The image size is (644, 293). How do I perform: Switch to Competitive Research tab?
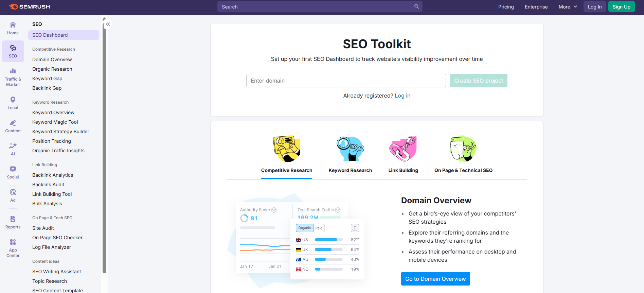(x=287, y=170)
